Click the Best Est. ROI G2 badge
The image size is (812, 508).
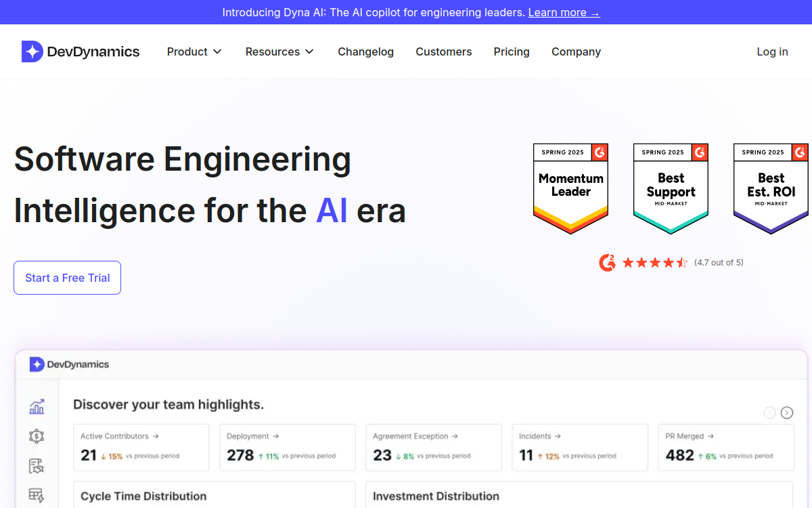point(771,188)
